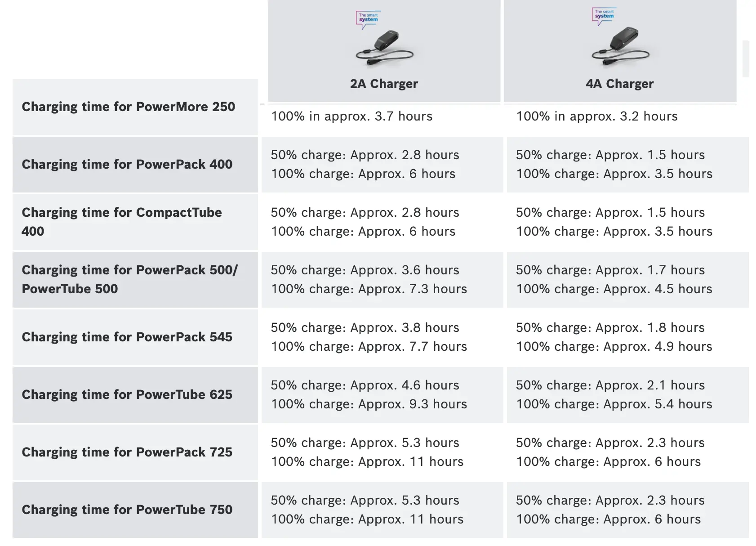Select the 2A Charger column heading
The image size is (756, 546).
pyautogui.click(x=384, y=84)
